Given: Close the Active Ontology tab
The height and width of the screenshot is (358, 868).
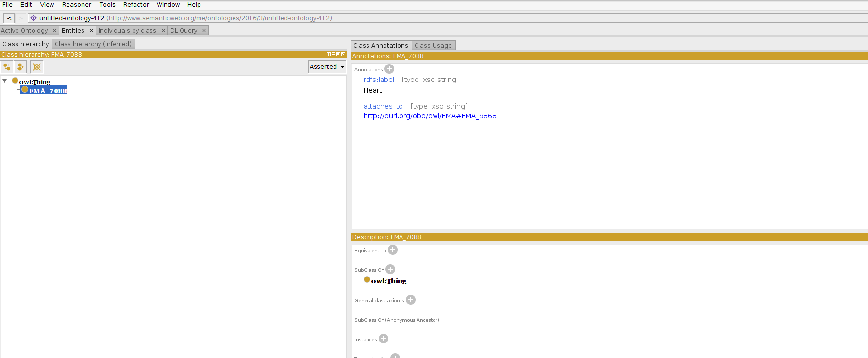Looking at the screenshot, I should [54, 31].
